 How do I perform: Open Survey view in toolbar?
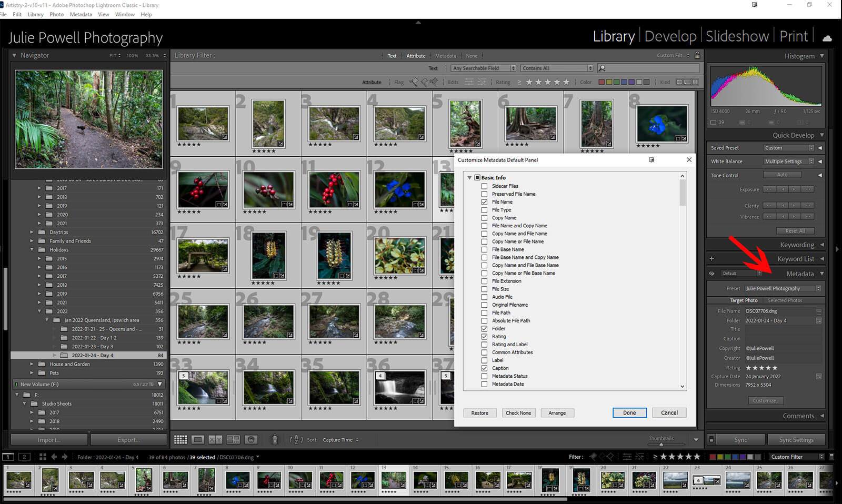(233, 440)
